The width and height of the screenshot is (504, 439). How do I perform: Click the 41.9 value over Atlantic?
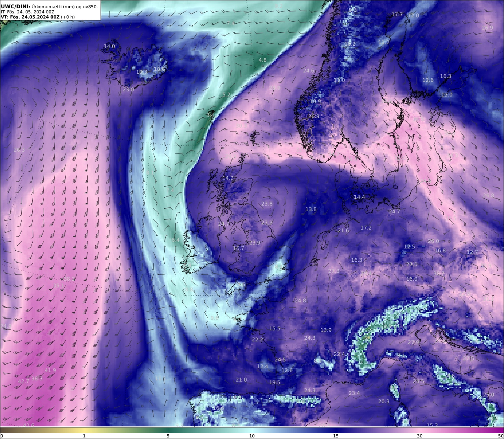pos(50,370)
